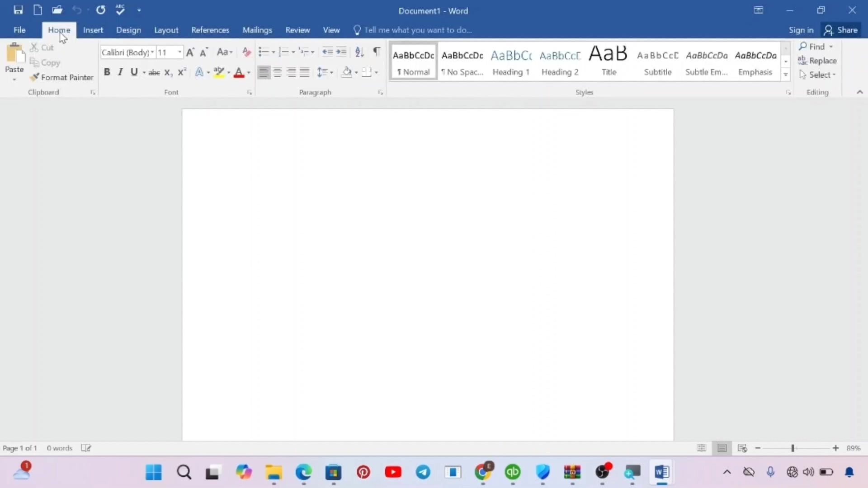Viewport: 868px width, 488px height.
Task: Open a file with the Open folder icon
Action: [57, 10]
